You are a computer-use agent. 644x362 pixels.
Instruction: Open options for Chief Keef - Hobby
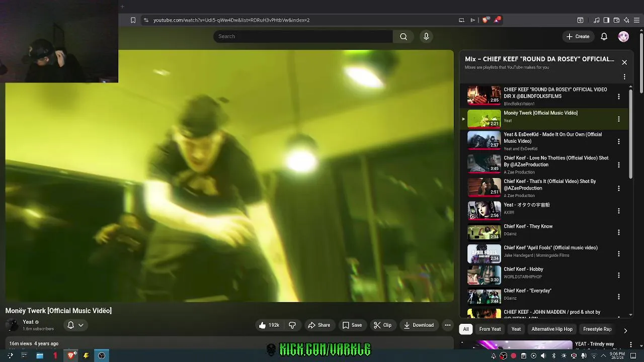tap(619, 275)
